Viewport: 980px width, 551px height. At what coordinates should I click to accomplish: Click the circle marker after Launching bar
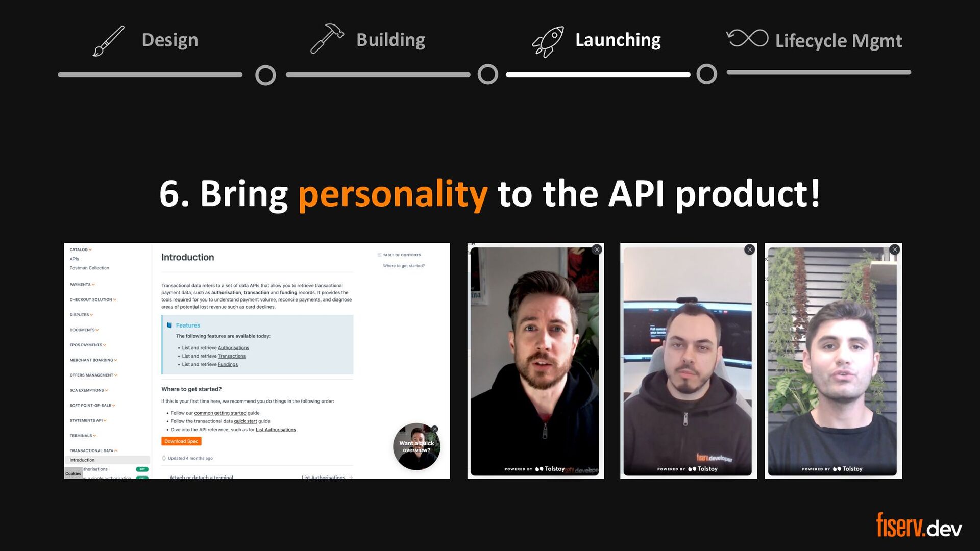pyautogui.click(x=707, y=74)
